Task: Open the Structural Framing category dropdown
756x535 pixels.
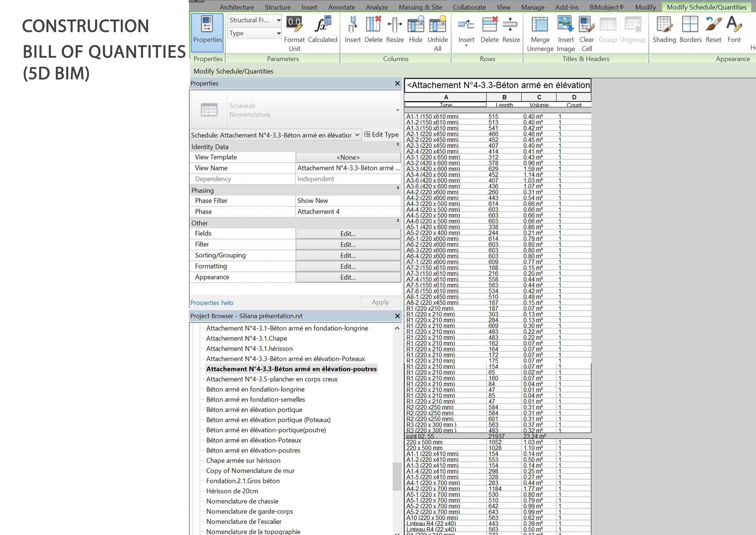Action: click(x=255, y=20)
